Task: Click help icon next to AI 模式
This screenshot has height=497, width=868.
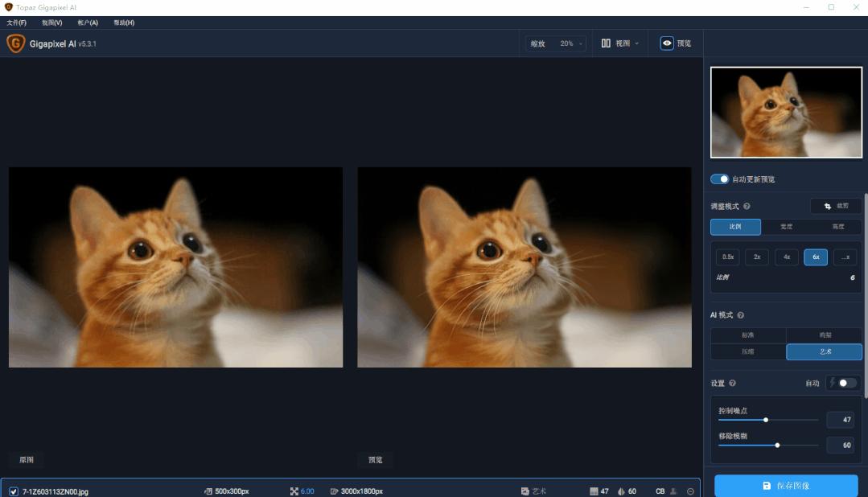Action: coord(741,315)
